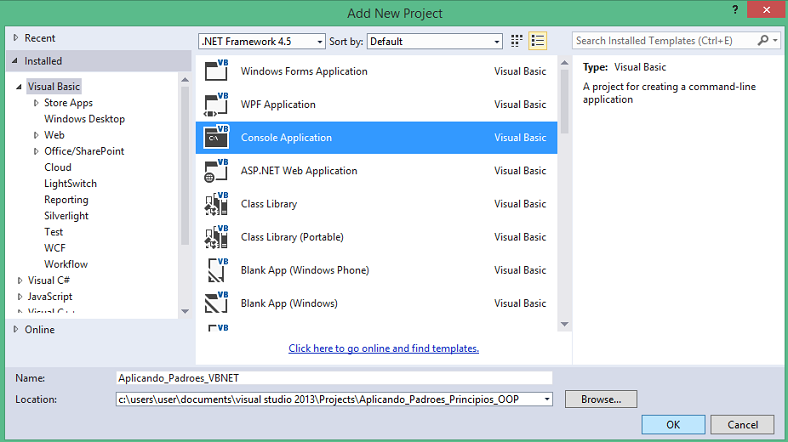Close the Add New Project dialog
788x442 pixels.
[766, 10]
